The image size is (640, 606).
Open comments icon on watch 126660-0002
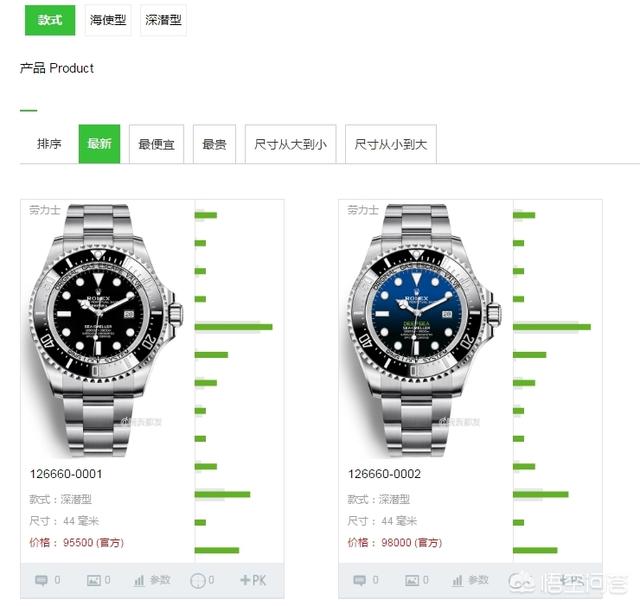click(x=359, y=580)
